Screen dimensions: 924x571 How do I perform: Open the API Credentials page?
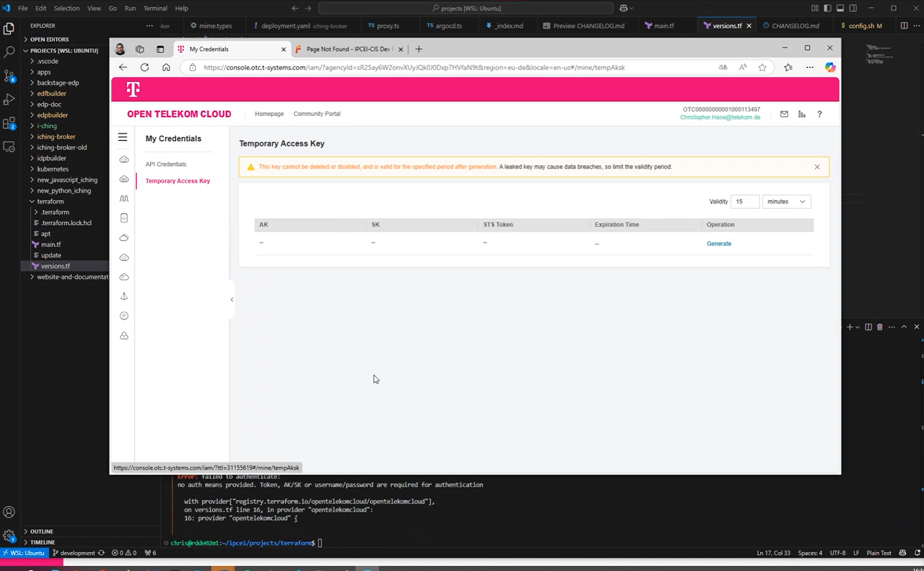166,164
